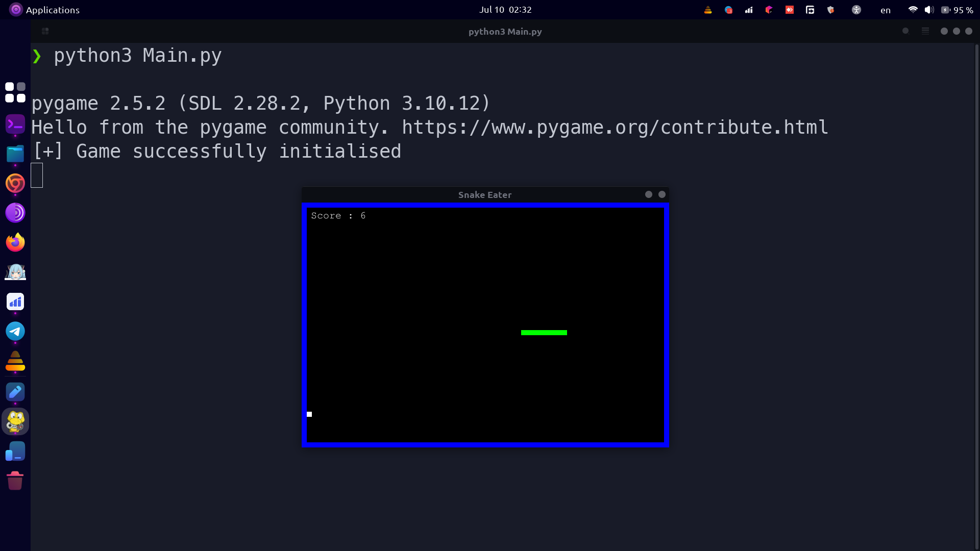Launch Tor Browser from the dock
Image resolution: width=980 pixels, height=551 pixels.
[15, 213]
